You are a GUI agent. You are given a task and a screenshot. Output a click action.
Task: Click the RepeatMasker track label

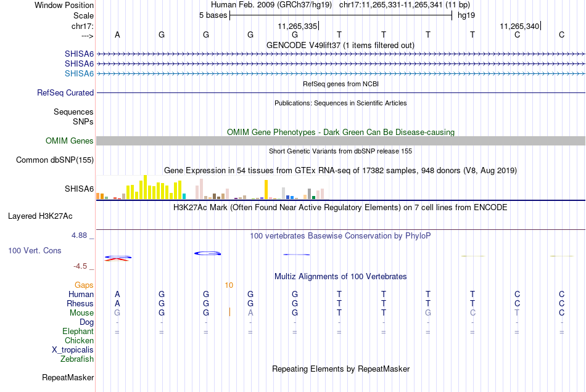[x=68, y=377]
